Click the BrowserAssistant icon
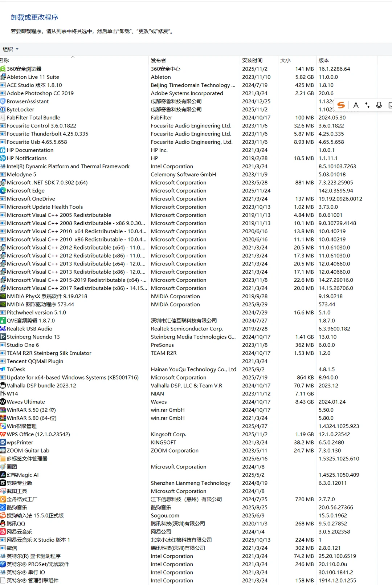392x585 pixels. pyautogui.click(x=3, y=101)
